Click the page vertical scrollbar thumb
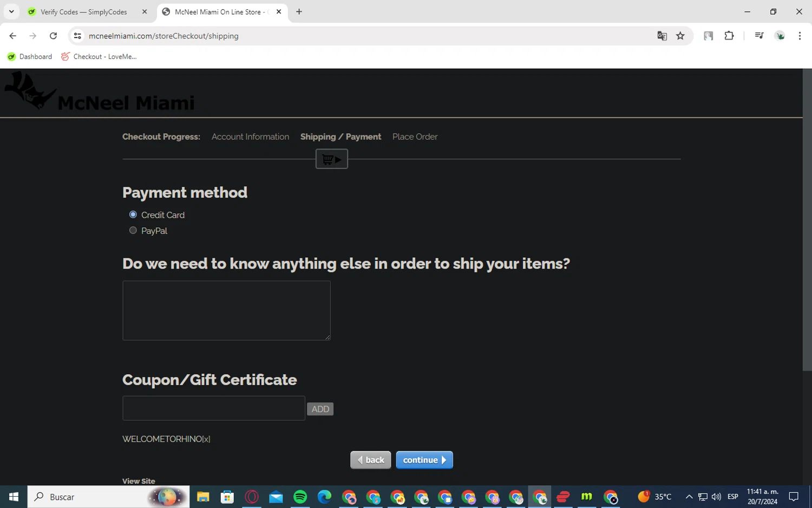This screenshot has width=812, height=508. (807, 220)
